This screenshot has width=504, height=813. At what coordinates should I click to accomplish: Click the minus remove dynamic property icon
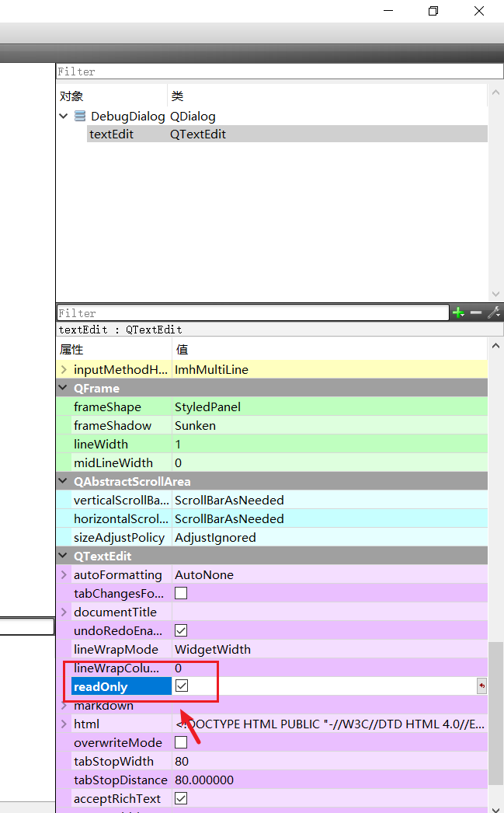476,312
